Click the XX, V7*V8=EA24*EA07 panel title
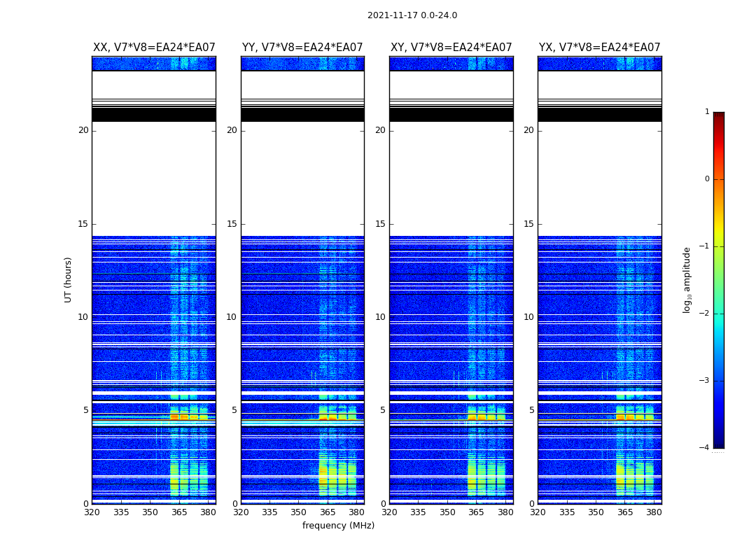This screenshot has width=735, height=560. click(154, 48)
